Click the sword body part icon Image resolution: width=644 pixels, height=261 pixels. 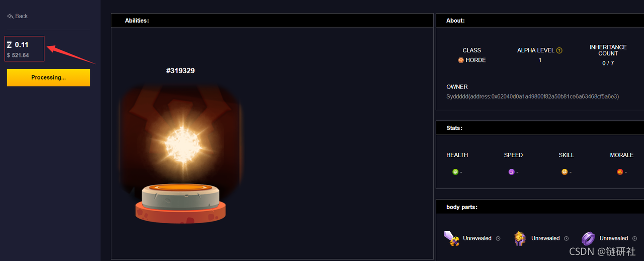coord(452,238)
